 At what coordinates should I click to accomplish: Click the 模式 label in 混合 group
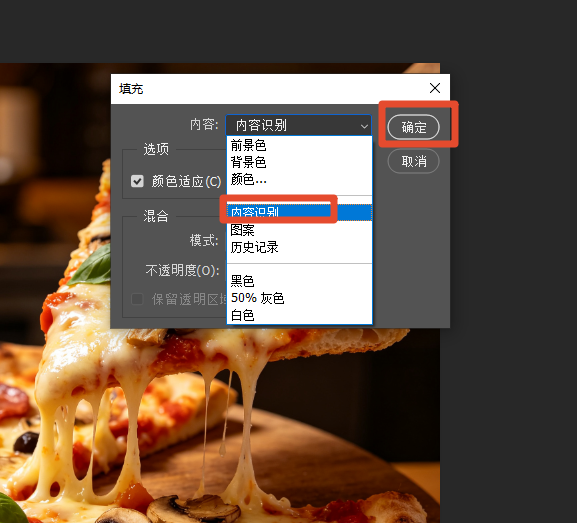coord(204,241)
